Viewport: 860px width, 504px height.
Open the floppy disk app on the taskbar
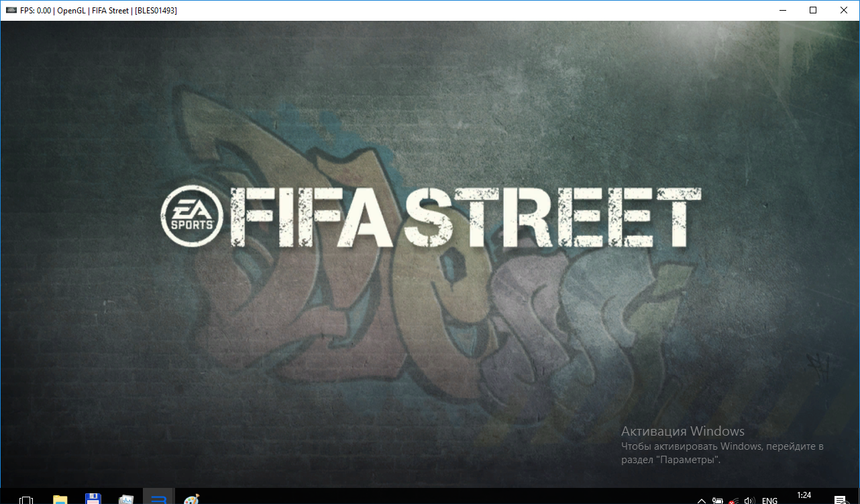pos(93,499)
